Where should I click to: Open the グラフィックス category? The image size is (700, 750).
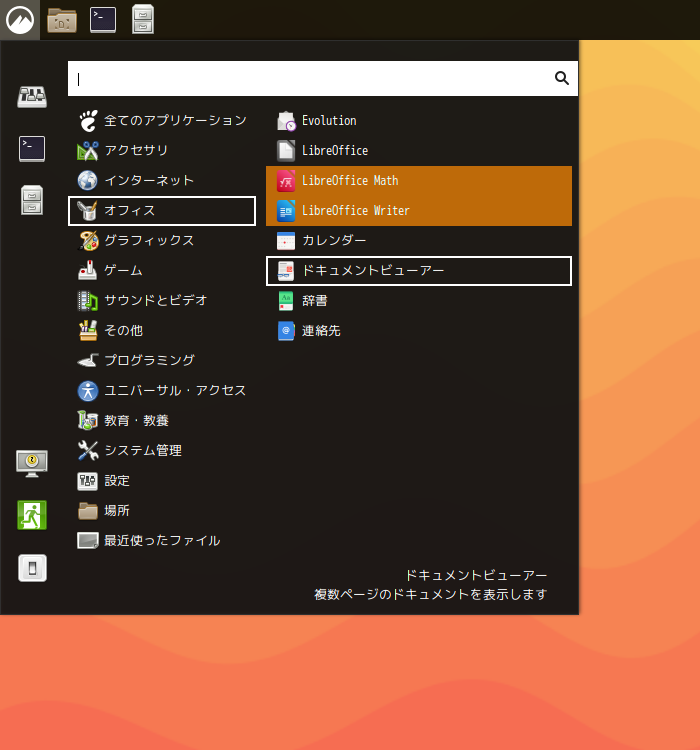(x=162, y=241)
